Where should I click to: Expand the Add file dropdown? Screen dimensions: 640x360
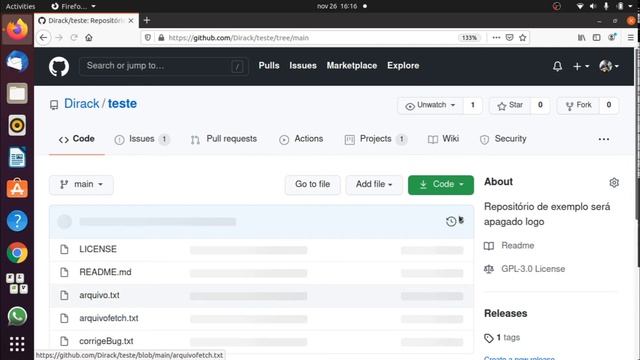(x=374, y=184)
